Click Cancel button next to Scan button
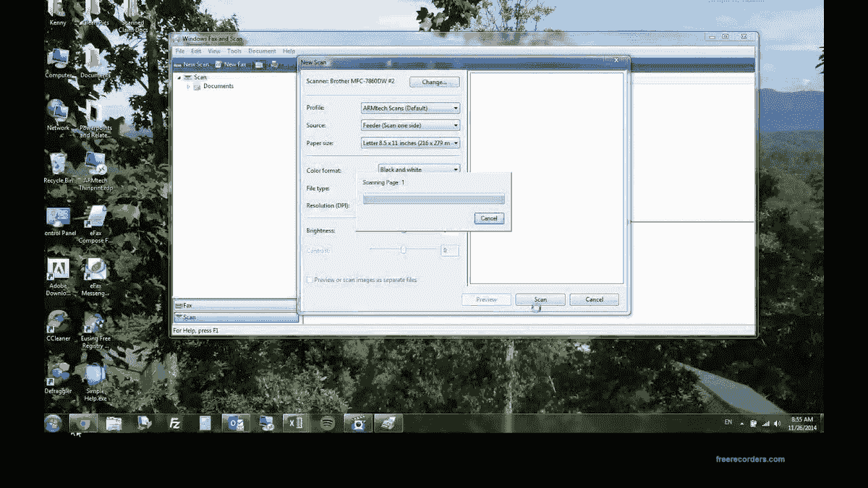The height and width of the screenshot is (488, 868). (594, 299)
